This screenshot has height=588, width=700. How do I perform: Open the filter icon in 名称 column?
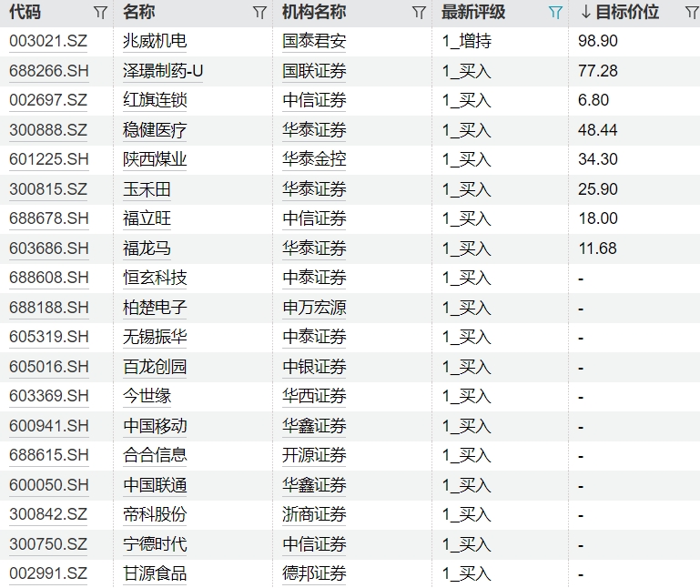259,13
